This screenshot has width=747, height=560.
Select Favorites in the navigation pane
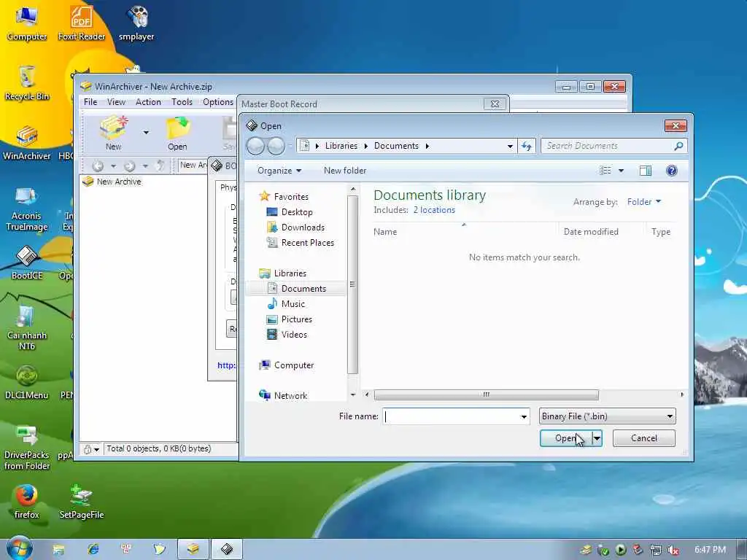pos(291,197)
